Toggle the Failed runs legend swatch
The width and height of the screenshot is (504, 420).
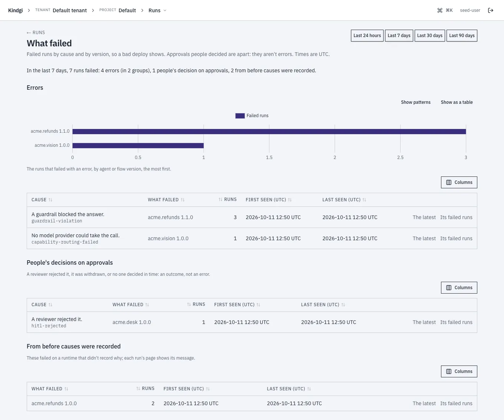240,116
